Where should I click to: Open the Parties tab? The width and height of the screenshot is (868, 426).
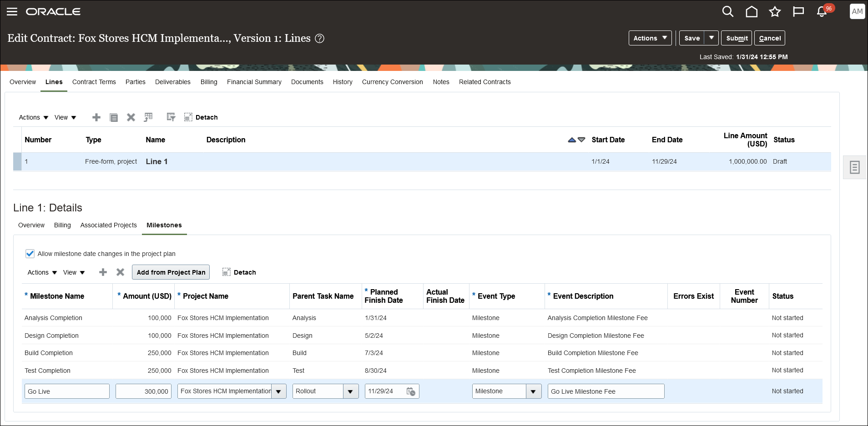[x=136, y=82]
